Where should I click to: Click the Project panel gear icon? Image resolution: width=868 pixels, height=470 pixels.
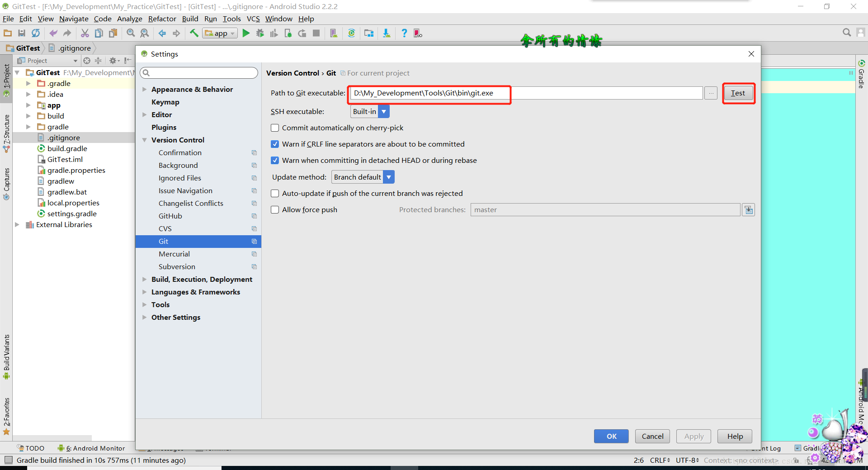tap(113, 61)
